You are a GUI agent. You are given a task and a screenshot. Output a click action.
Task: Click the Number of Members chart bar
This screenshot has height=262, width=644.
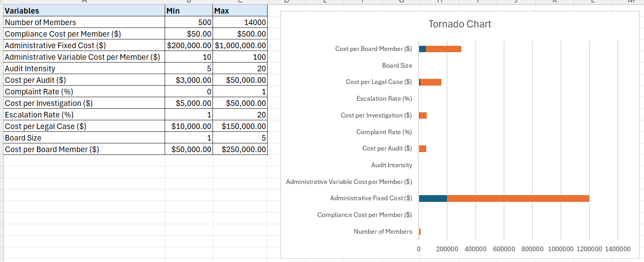[420, 232]
